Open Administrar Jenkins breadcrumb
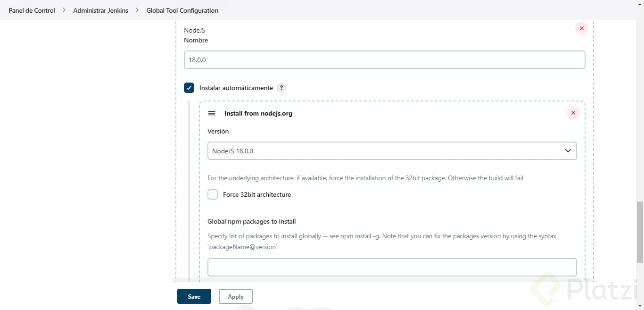 100,10
